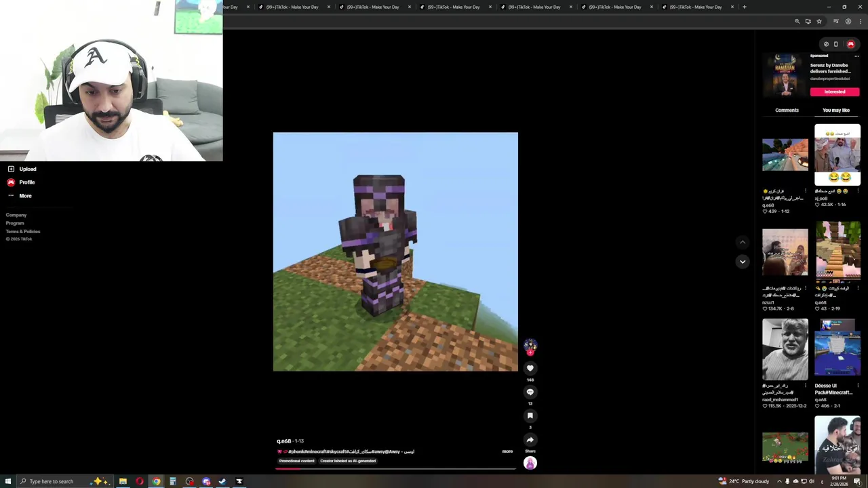Viewport: 868px width, 488px height.
Task: Expand the Program footer section
Action: pos(15,223)
